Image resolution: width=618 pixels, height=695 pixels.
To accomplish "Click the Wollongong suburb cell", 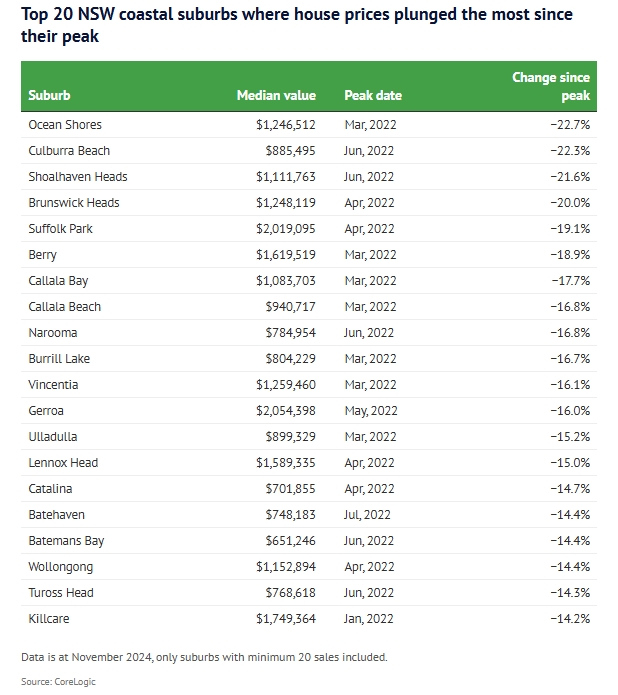I will click(x=61, y=567).
